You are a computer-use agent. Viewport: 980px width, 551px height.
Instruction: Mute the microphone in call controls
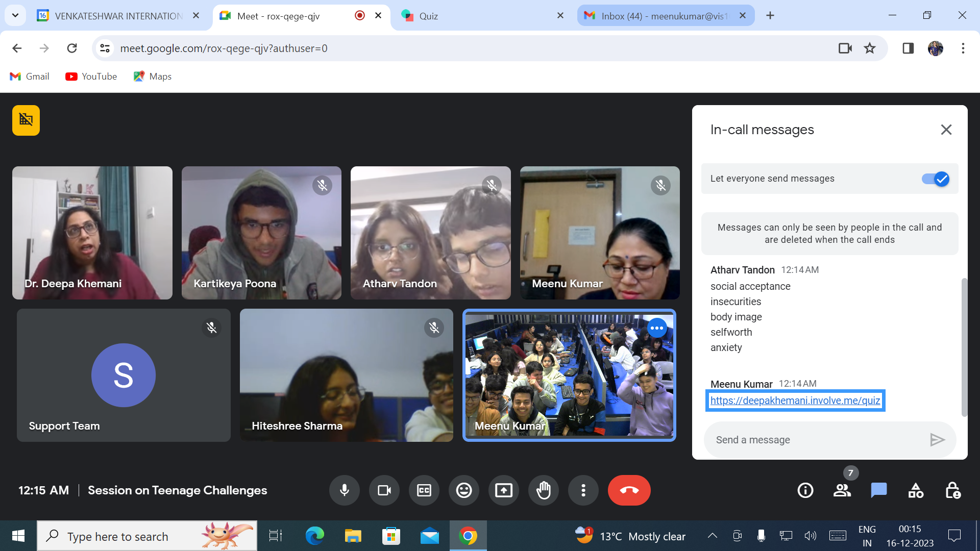click(345, 490)
